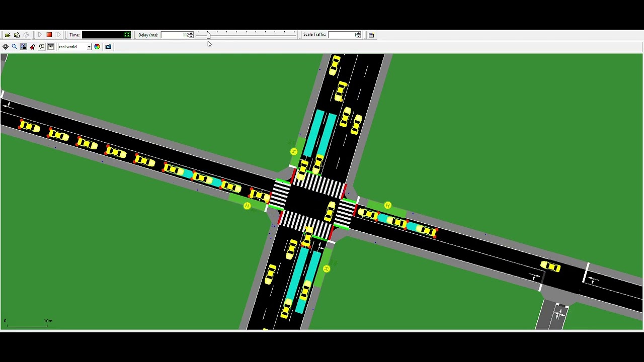Click the bus stop sign on the south road
Viewport: 644px width, 362px height.
tap(326, 269)
